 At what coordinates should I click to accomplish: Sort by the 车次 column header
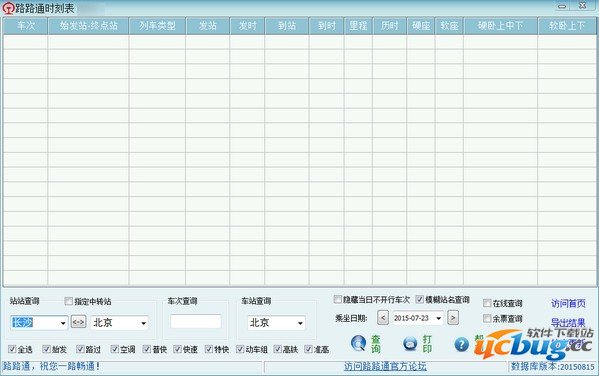(25, 26)
